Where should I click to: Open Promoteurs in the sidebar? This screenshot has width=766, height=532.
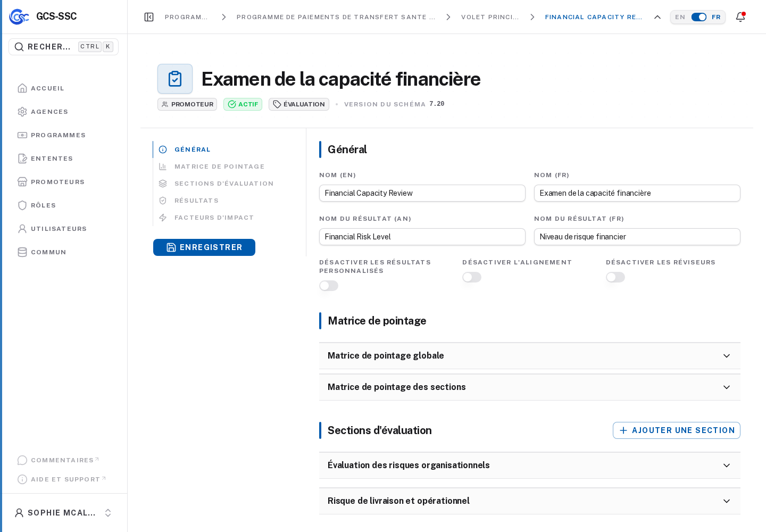point(57,182)
